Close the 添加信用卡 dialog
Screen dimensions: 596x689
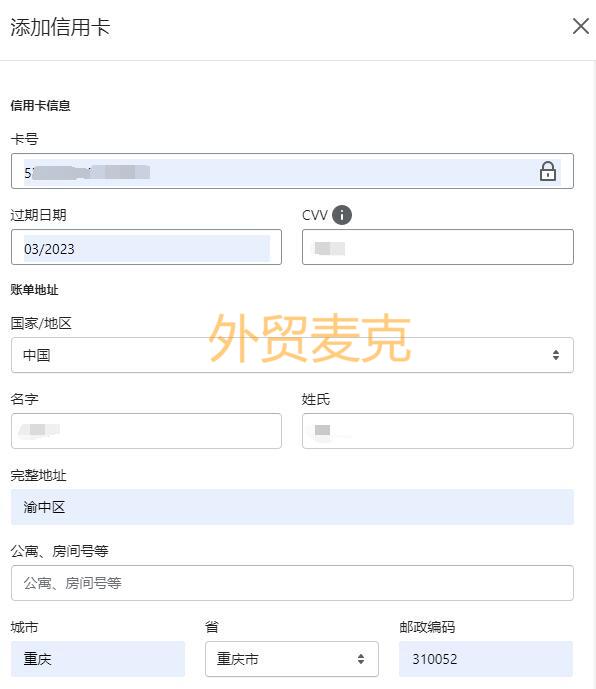tap(581, 26)
